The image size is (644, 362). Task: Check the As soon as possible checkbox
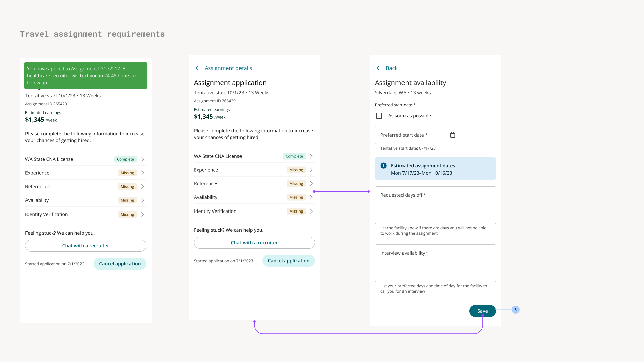tap(379, 116)
